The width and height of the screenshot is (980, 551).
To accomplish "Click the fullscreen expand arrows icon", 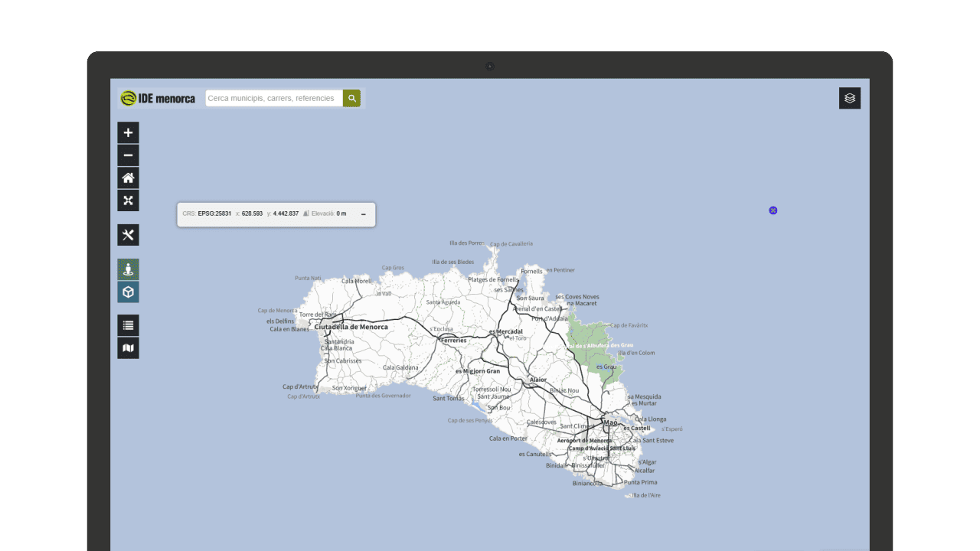I will click(128, 201).
